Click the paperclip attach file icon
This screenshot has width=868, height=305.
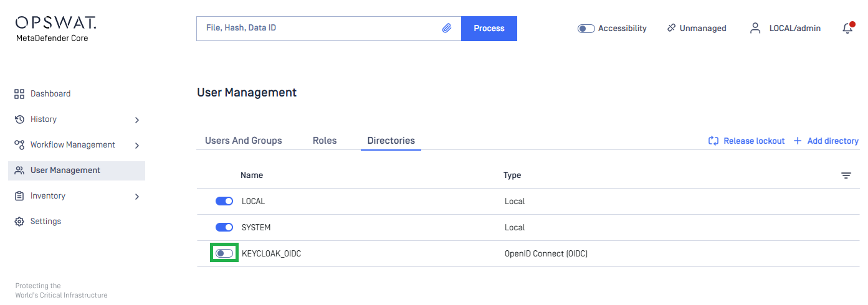[x=447, y=29]
